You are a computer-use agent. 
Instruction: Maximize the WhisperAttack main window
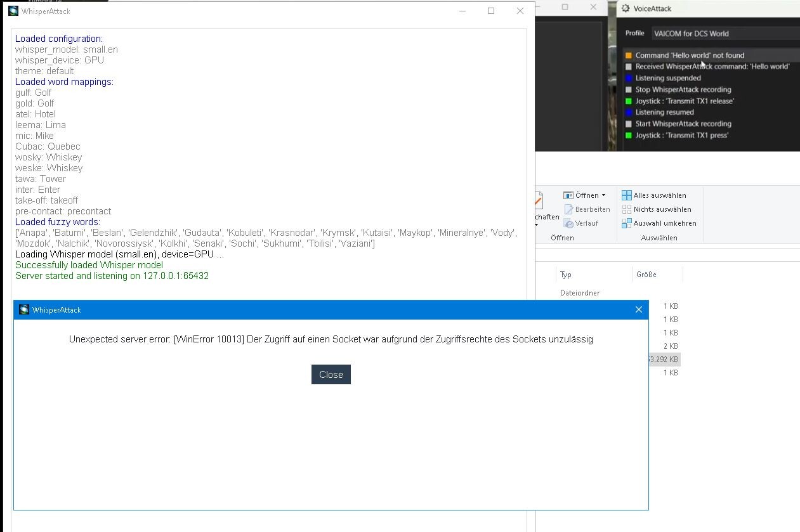point(491,11)
